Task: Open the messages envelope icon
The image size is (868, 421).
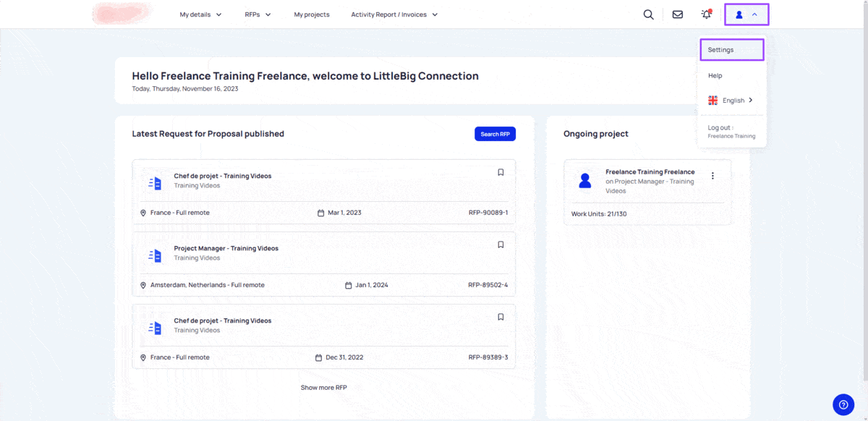Action: click(x=678, y=14)
